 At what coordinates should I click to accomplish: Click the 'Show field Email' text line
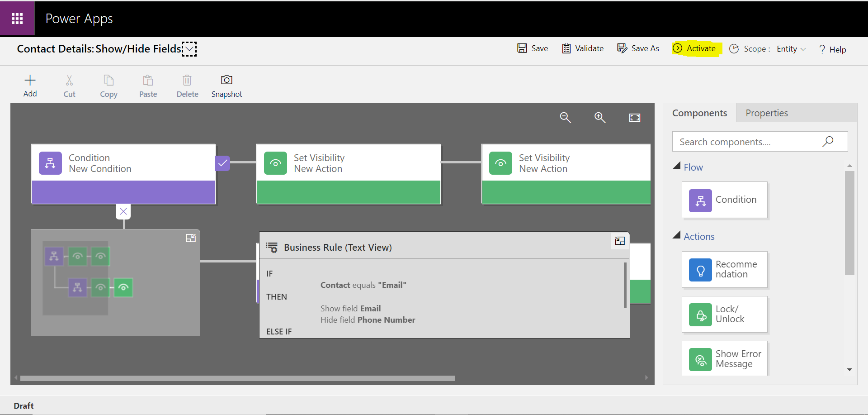pos(350,308)
